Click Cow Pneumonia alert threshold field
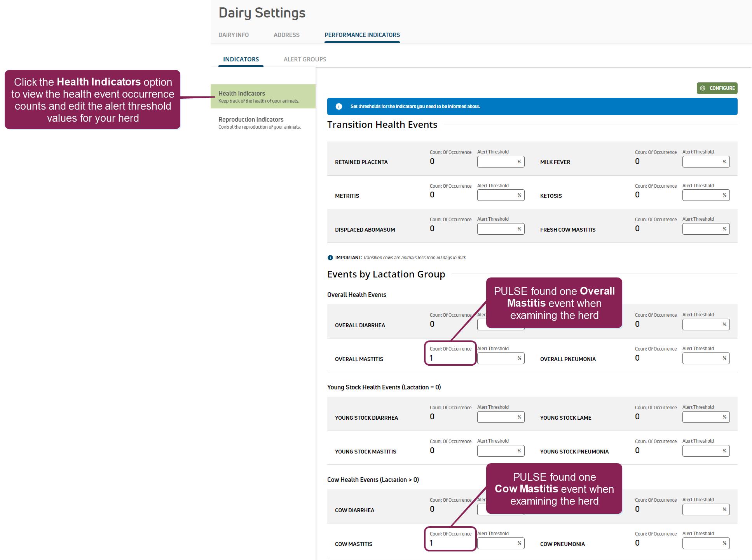The height and width of the screenshot is (560, 752). pos(702,543)
